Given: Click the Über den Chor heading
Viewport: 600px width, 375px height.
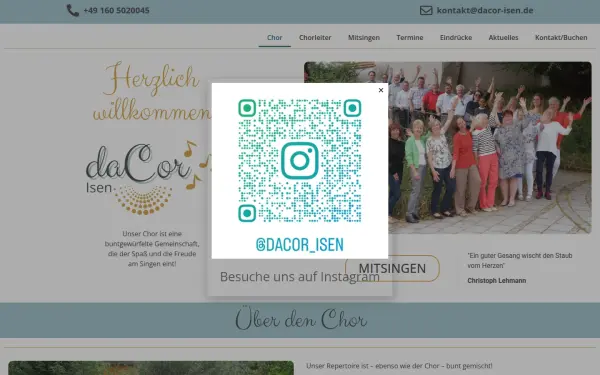Looking at the screenshot, I should point(301,319).
